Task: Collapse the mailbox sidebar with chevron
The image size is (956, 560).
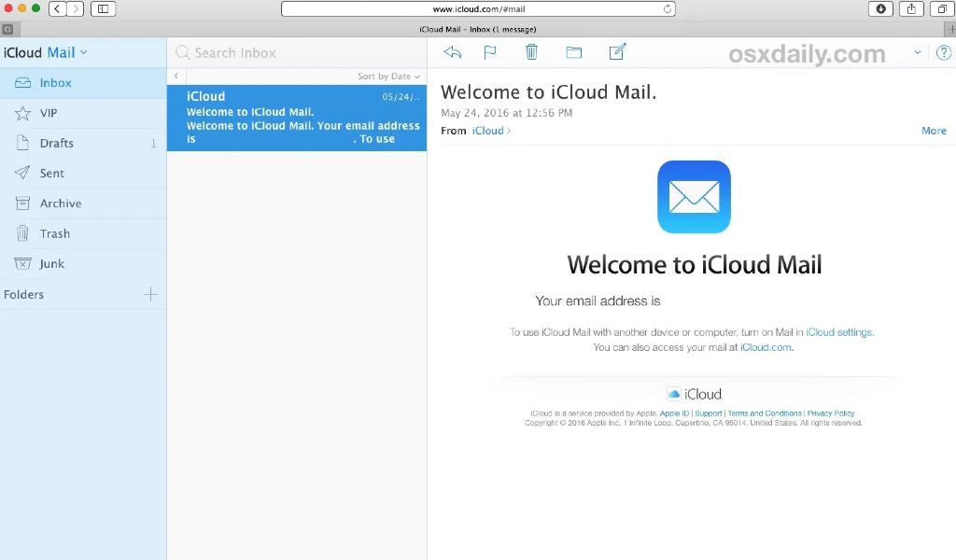Action: 176,76
